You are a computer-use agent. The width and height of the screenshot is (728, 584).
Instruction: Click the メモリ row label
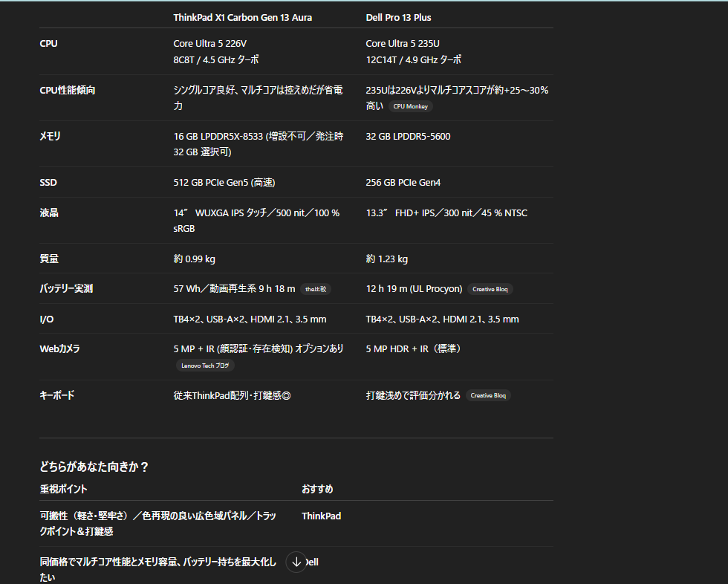click(50, 136)
